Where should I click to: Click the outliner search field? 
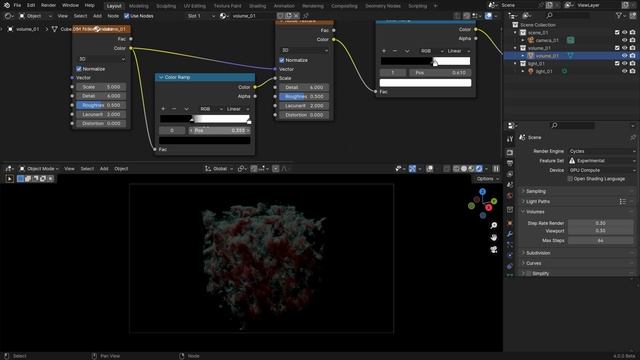568,16
